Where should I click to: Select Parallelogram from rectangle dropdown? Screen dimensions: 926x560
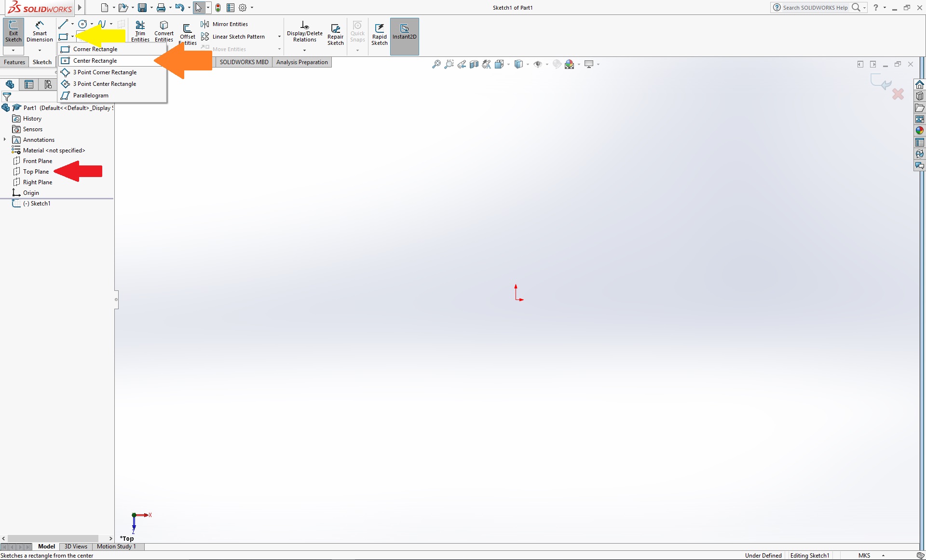91,95
